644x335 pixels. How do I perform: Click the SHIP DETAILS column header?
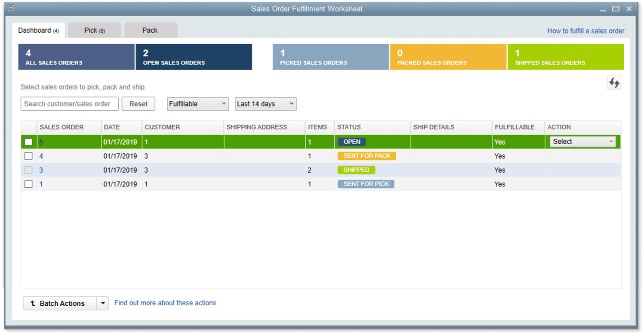coord(434,127)
